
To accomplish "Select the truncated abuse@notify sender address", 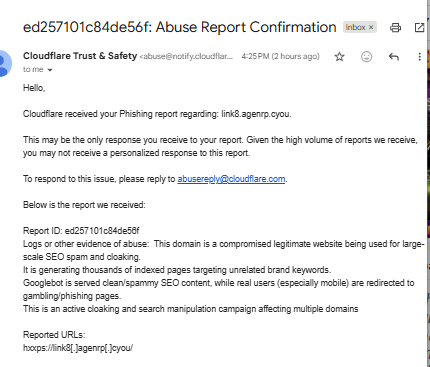I will (186, 56).
